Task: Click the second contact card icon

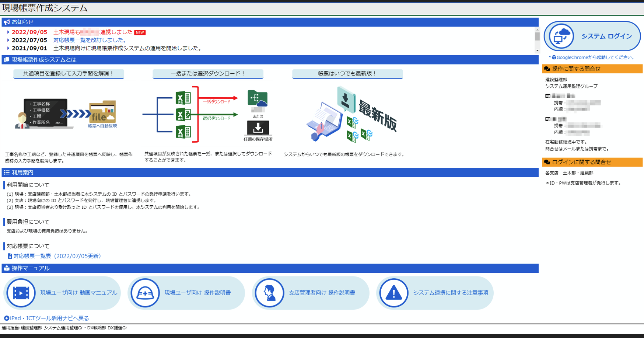Action: coord(548,119)
